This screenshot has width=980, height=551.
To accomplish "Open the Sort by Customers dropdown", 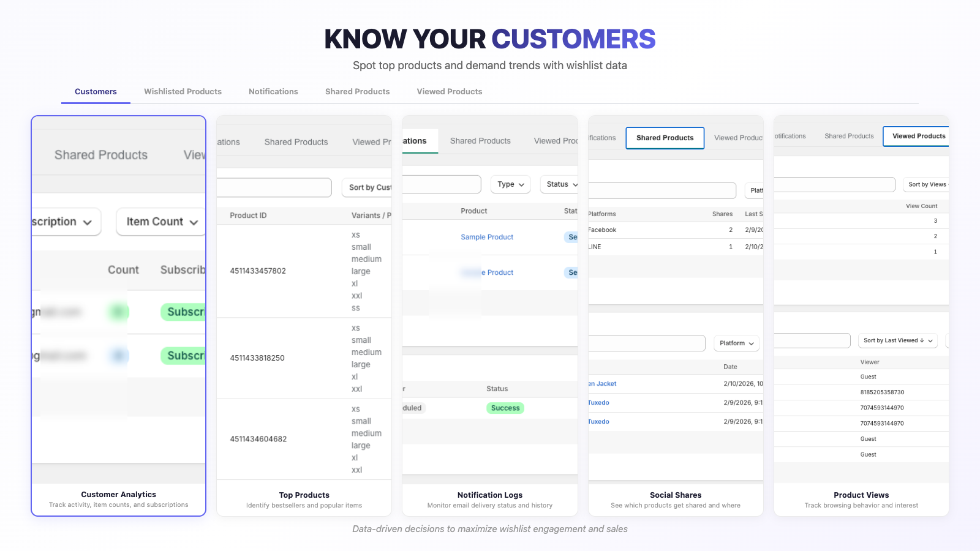I will pyautogui.click(x=368, y=187).
